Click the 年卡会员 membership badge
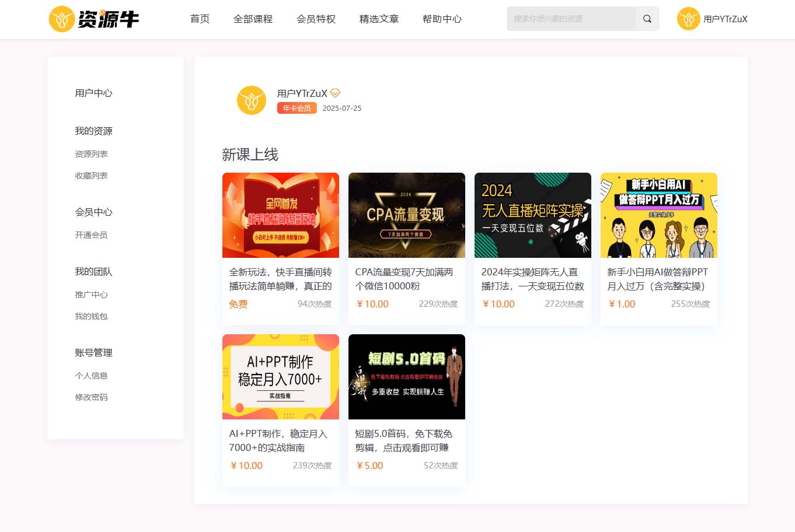Image resolution: width=795 pixels, height=532 pixels. coord(297,108)
